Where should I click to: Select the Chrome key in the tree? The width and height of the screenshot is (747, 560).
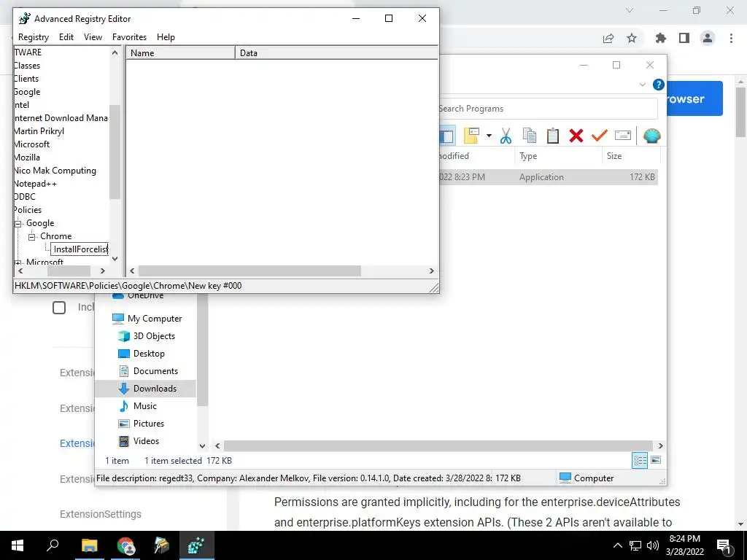point(55,236)
